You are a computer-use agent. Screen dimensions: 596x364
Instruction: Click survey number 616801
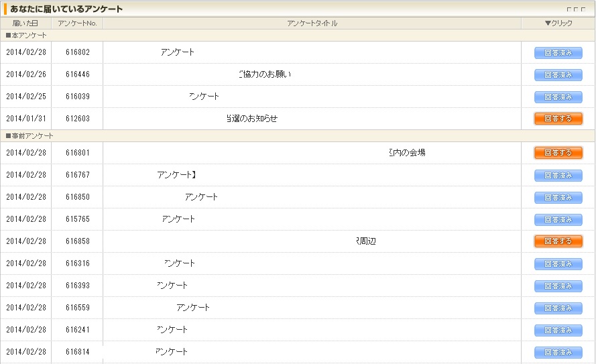click(x=78, y=153)
